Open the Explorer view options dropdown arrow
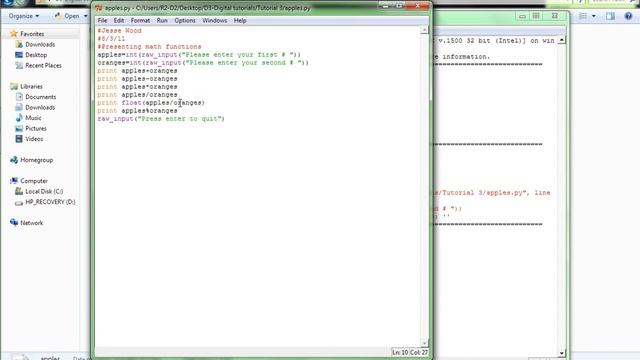The width and height of the screenshot is (640, 360). point(593,16)
